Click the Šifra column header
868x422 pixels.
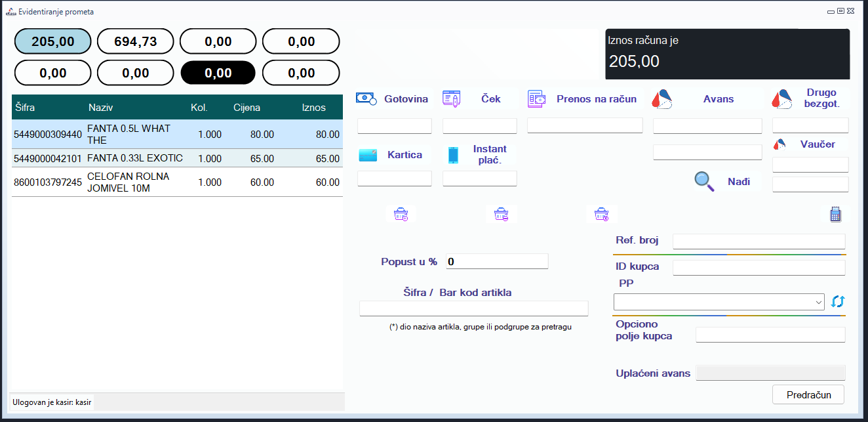[25, 108]
